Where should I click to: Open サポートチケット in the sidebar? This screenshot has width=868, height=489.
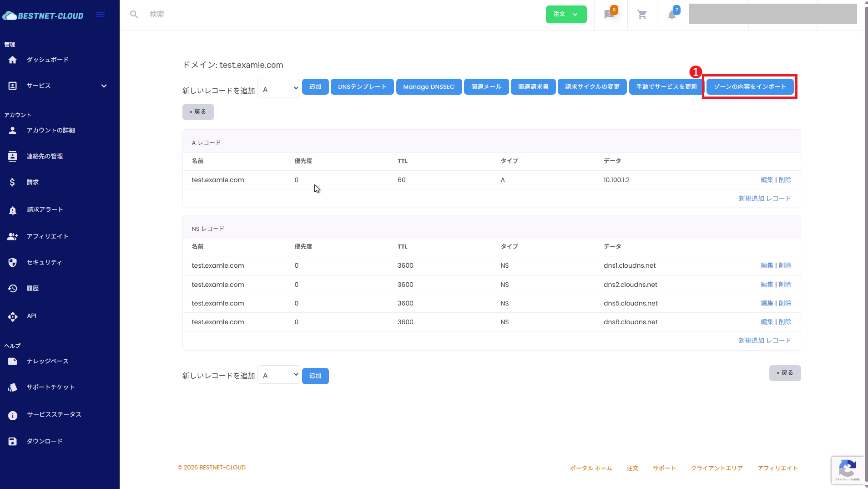coord(50,387)
